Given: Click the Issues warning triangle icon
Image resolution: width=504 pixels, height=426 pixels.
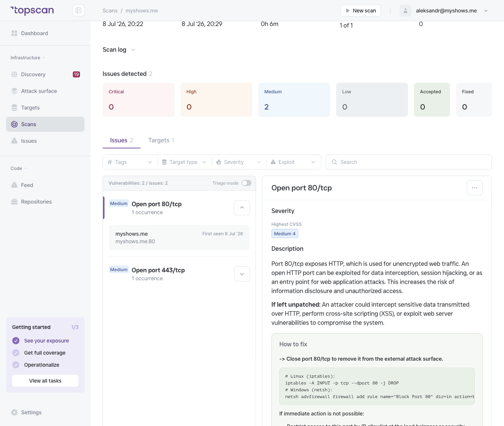Looking at the screenshot, I should 14,141.
